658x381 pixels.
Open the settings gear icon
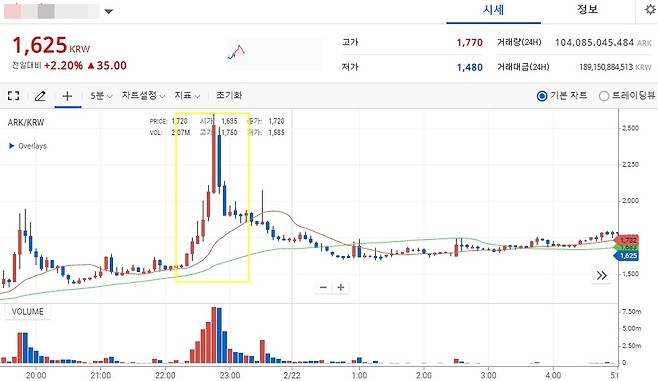pyautogui.click(x=650, y=10)
